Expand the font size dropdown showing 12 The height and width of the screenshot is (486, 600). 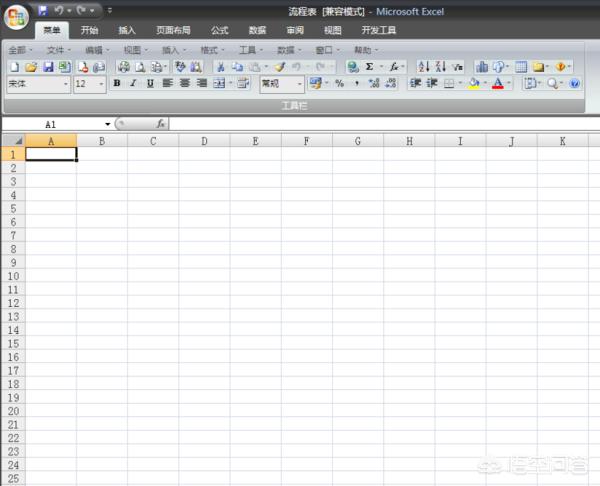click(102, 85)
